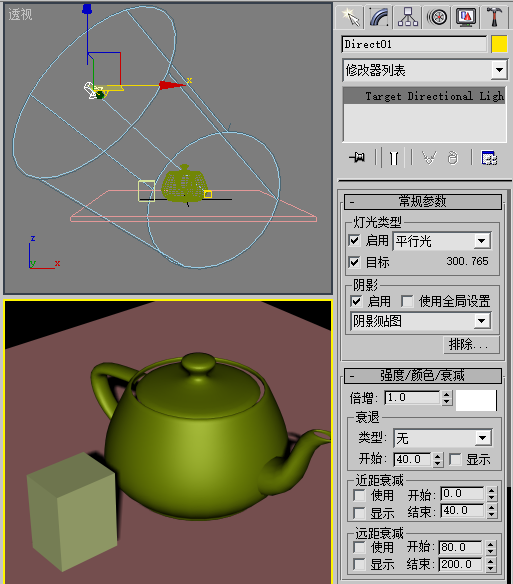Screen dimensions: 513x584
Task: Open the 修改器列表 modifier dropdown
Action: tap(425, 70)
